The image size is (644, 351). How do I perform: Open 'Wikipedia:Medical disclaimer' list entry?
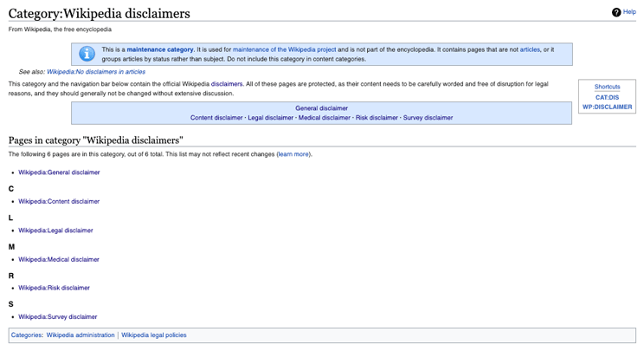point(59,259)
